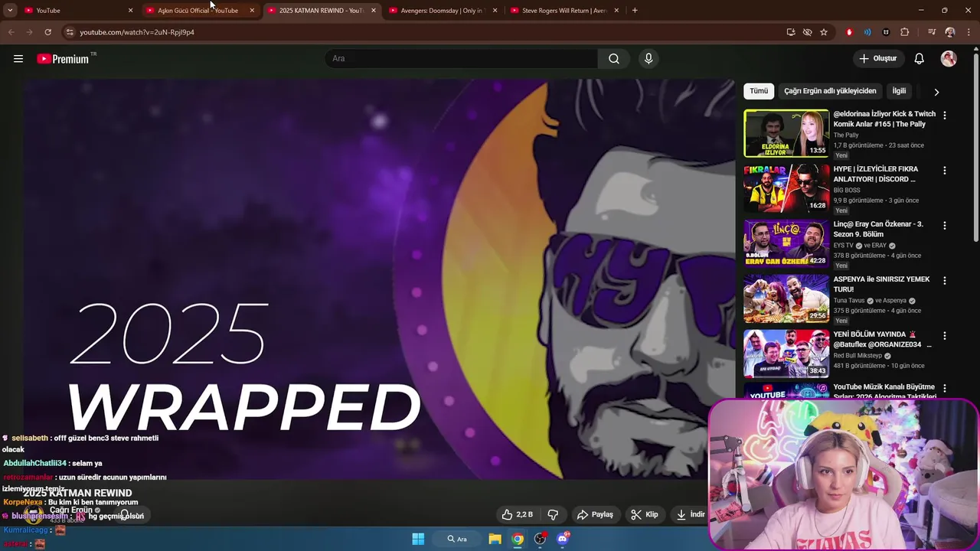Open the tab search dropdown arrow
Image resolution: width=980 pixels, height=551 pixels.
pos(10,10)
